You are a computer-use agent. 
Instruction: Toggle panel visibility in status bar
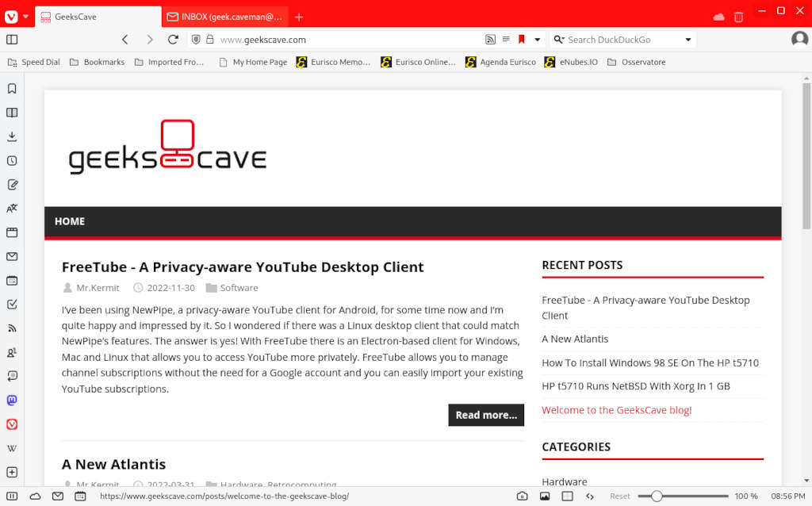(x=12, y=496)
